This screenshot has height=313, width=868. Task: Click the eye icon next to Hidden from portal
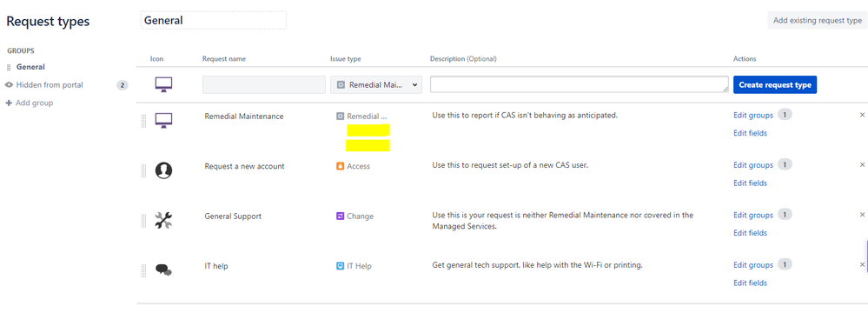pos(9,84)
